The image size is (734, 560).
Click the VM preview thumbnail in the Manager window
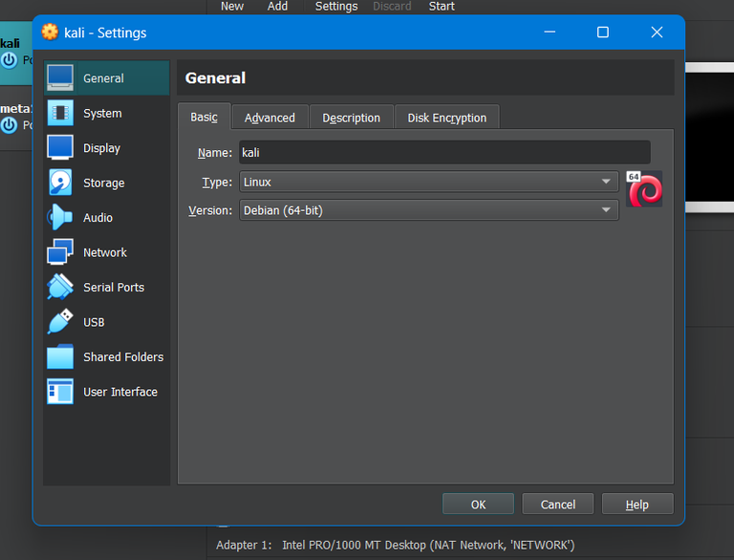[x=710, y=138]
